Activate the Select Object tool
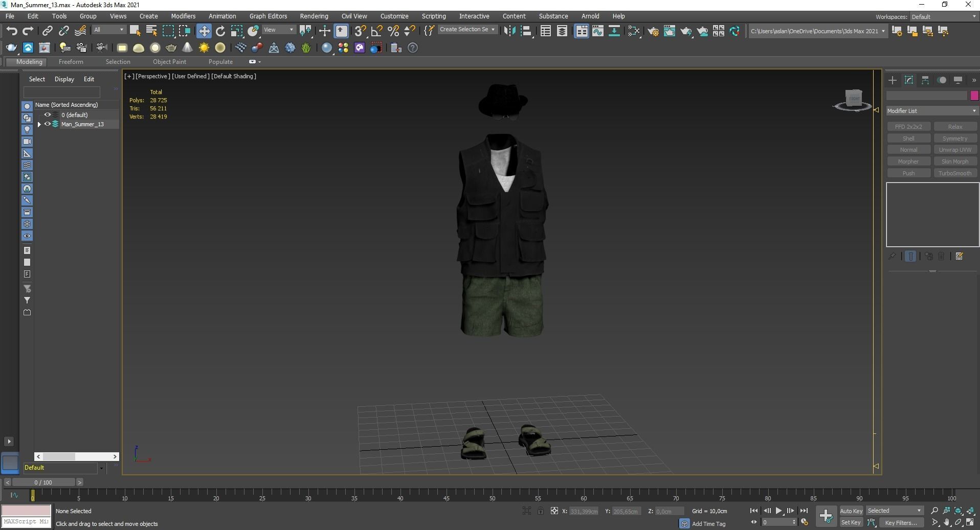 point(135,31)
